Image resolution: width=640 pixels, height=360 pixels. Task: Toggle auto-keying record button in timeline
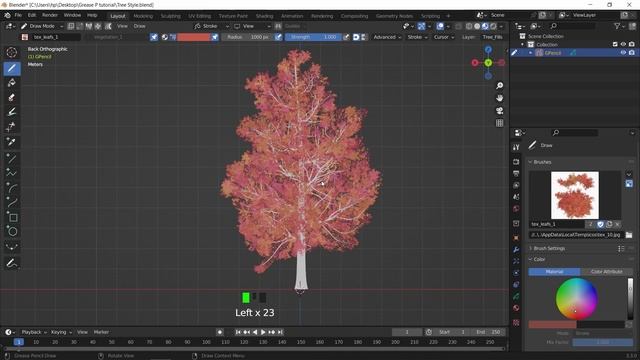point(220,332)
